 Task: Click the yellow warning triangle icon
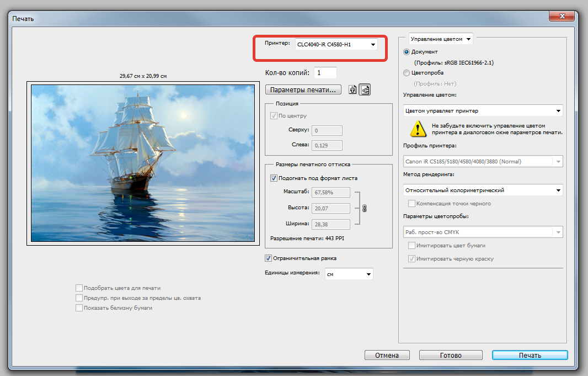pyautogui.click(x=418, y=129)
